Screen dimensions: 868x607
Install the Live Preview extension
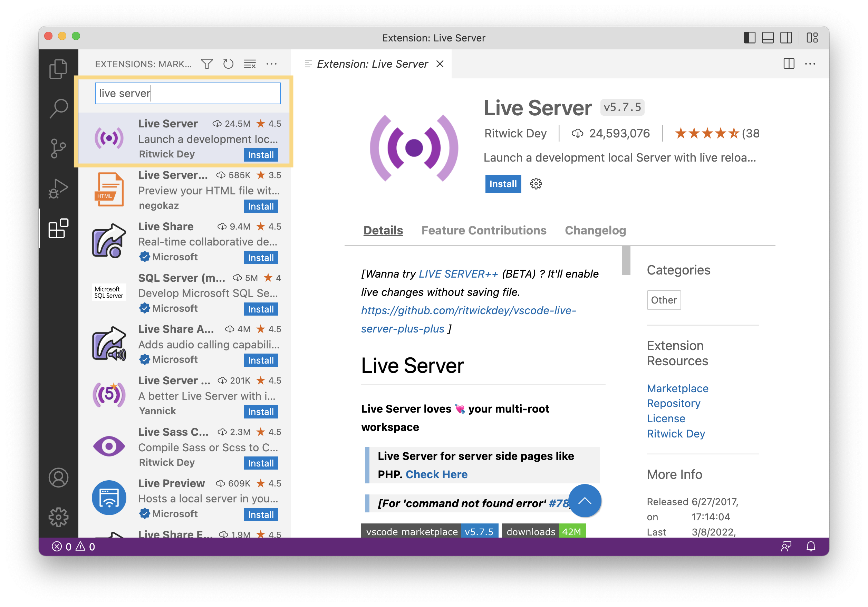click(261, 514)
